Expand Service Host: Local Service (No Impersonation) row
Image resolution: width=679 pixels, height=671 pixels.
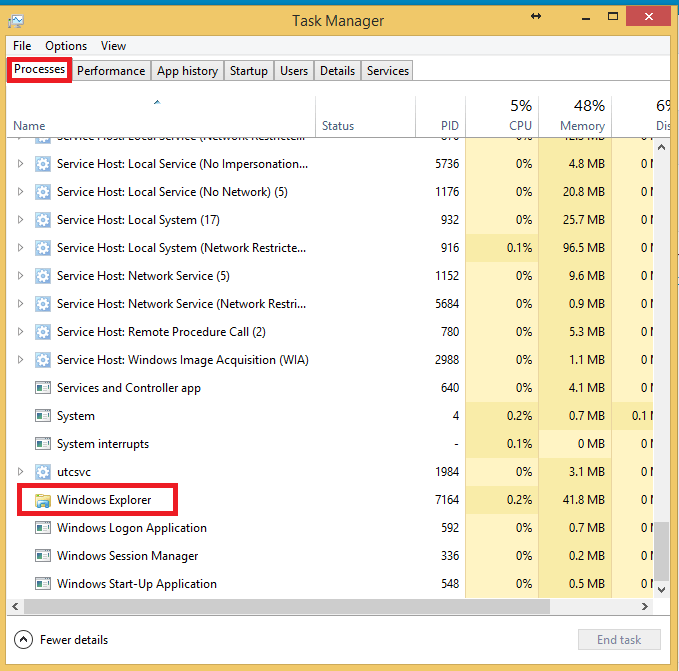(x=20, y=164)
